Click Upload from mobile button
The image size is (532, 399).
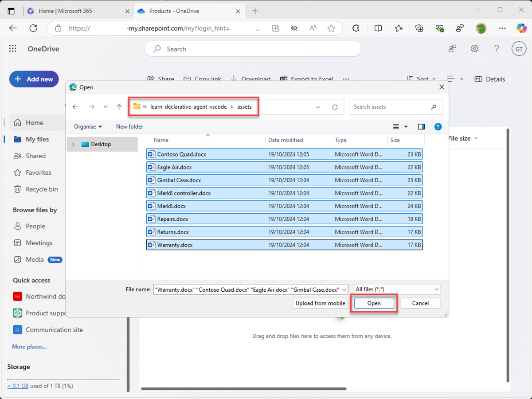(x=320, y=303)
